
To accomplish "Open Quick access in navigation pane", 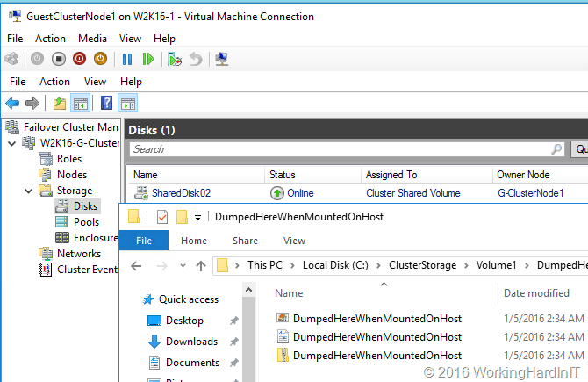I will (181, 299).
